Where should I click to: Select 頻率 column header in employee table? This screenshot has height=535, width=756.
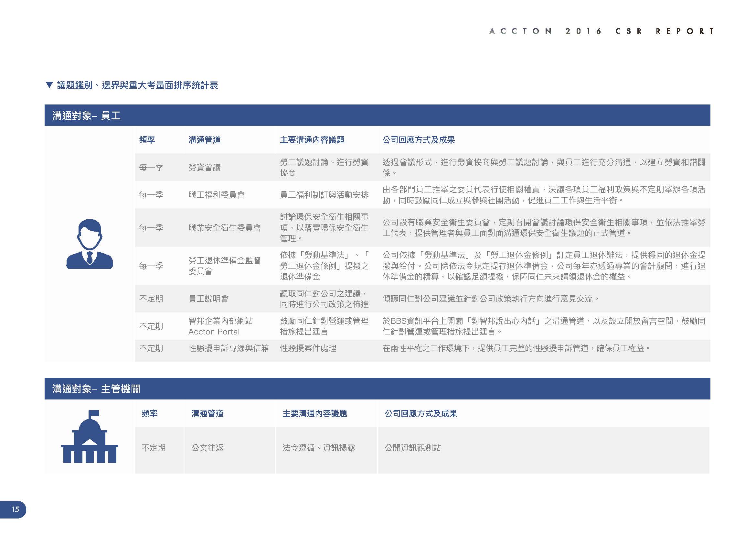[x=147, y=140]
